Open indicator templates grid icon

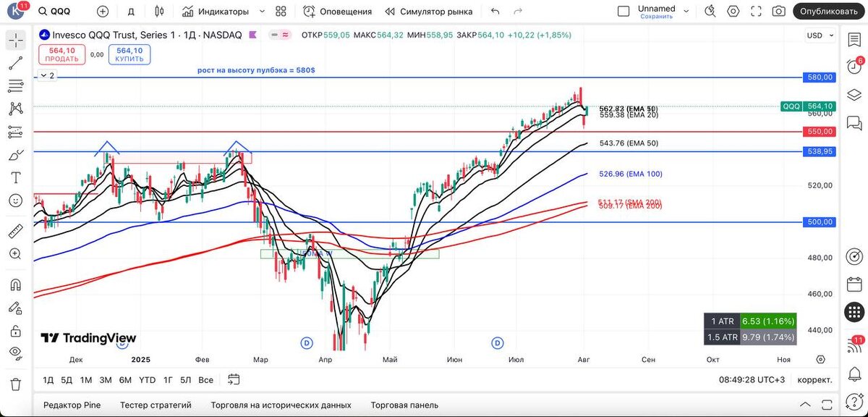[x=281, y=12]
